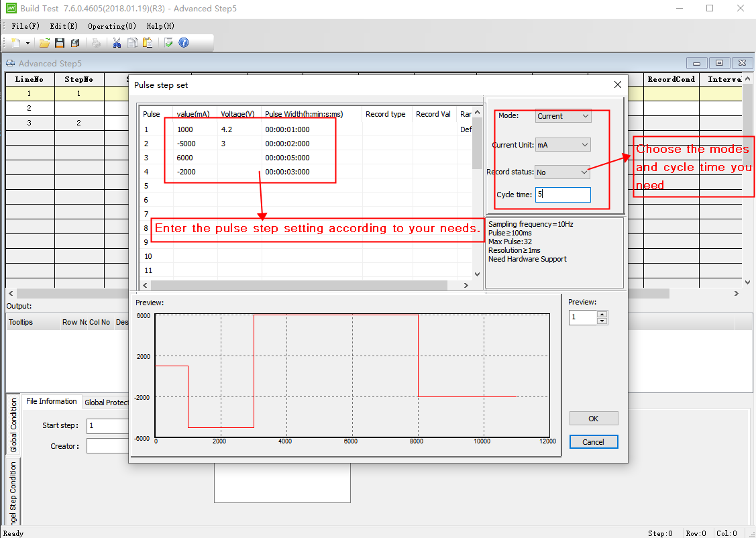Select LineNo row 3 in step table

pos(30,123)
